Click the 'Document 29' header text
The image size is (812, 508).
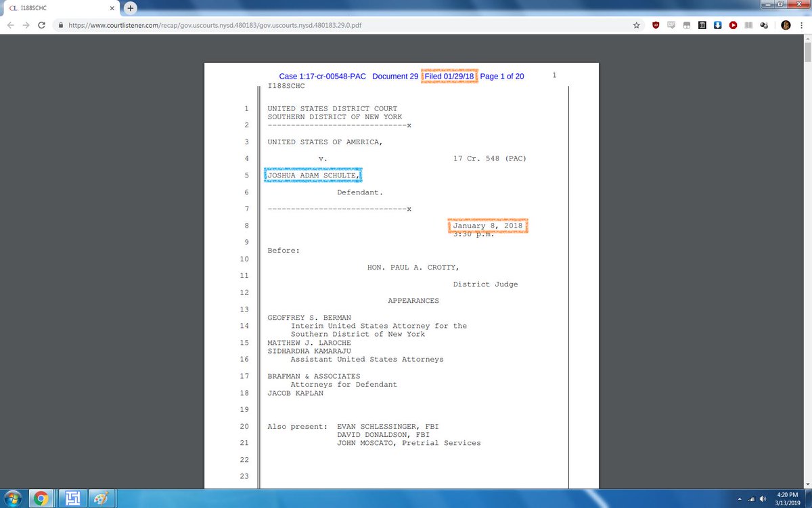[x=395, y=77]
